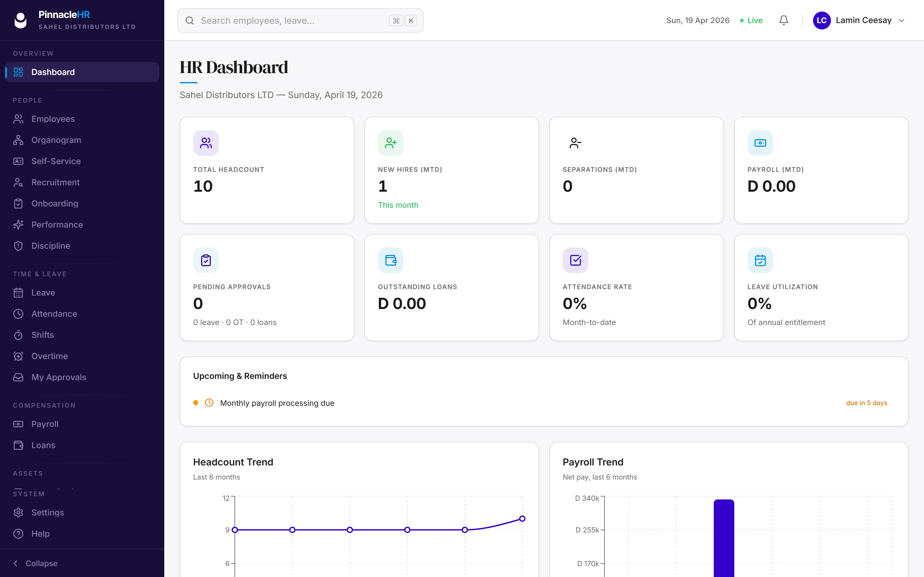Image resolution: width=924 pixels, height=577 pixels.
Task: Expand the Lamin Ceesay account menu
Action: [x=901, y=21]
